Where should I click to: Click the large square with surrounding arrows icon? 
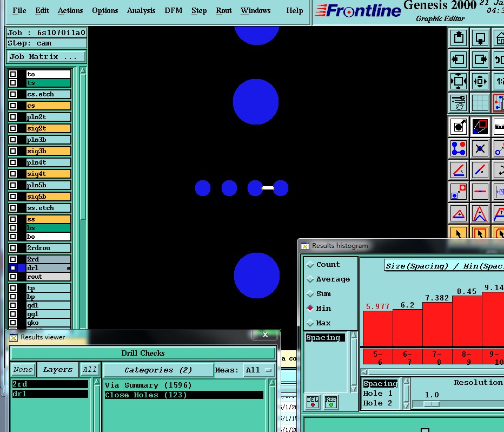tap(459, 81)
